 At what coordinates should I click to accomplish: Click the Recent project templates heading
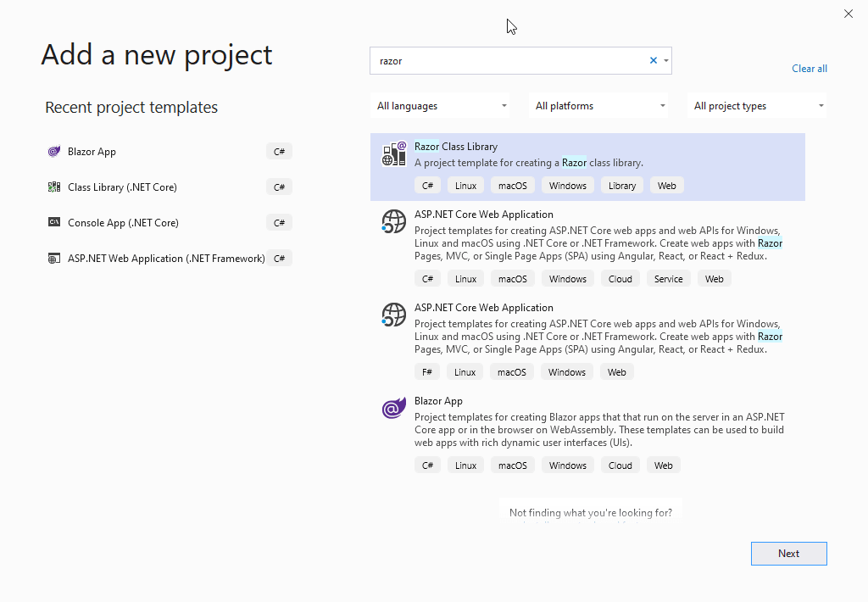point(131,107)
